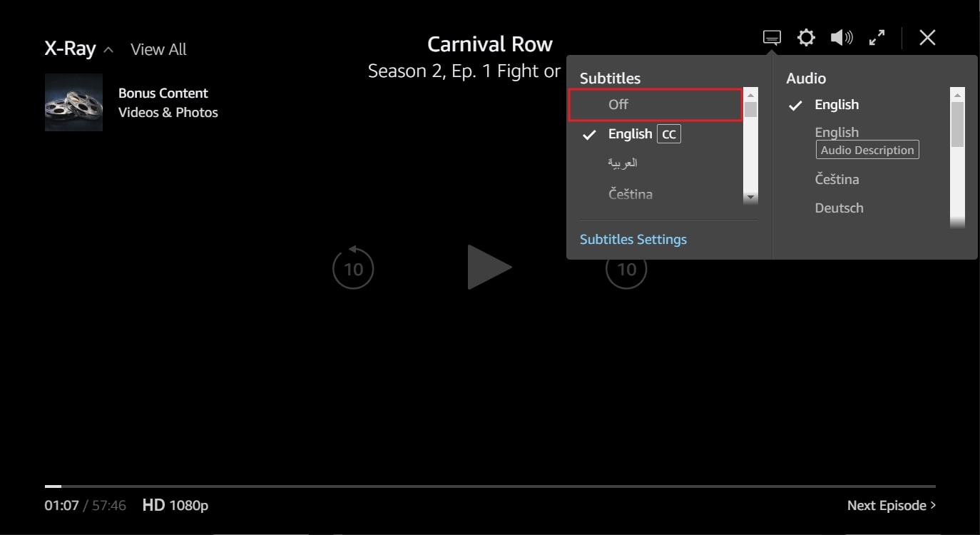Screen dimensions: 980x535
Task: Click the audio list scrollbar thumb
Action: point(957,125)
